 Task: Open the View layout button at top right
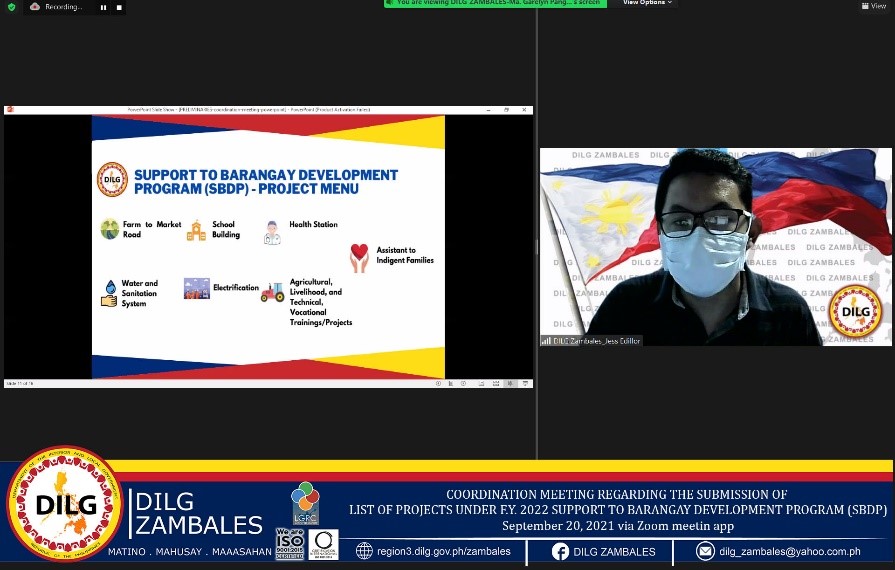coord(873,6)
